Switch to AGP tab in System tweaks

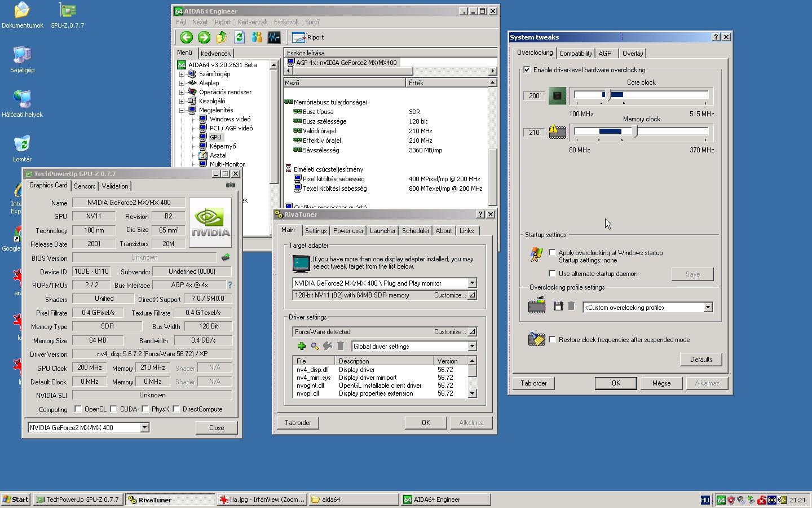click(605, 54)
